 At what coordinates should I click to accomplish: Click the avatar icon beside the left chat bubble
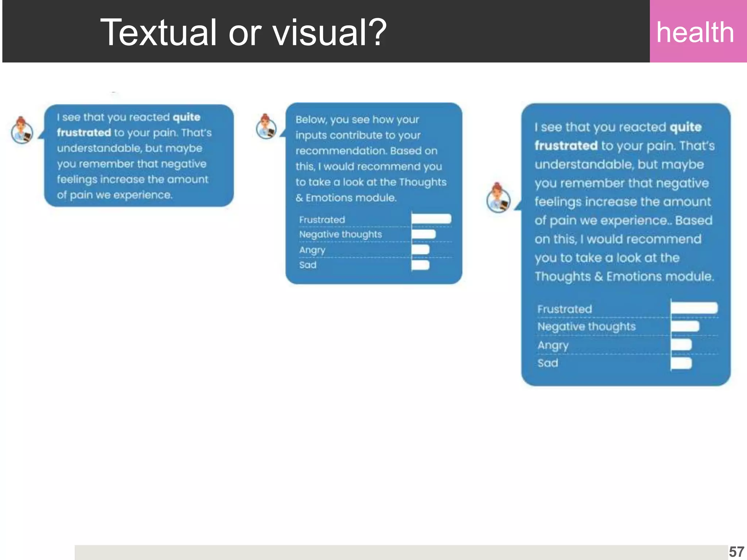pyautogui.click(x=22, y=130)
